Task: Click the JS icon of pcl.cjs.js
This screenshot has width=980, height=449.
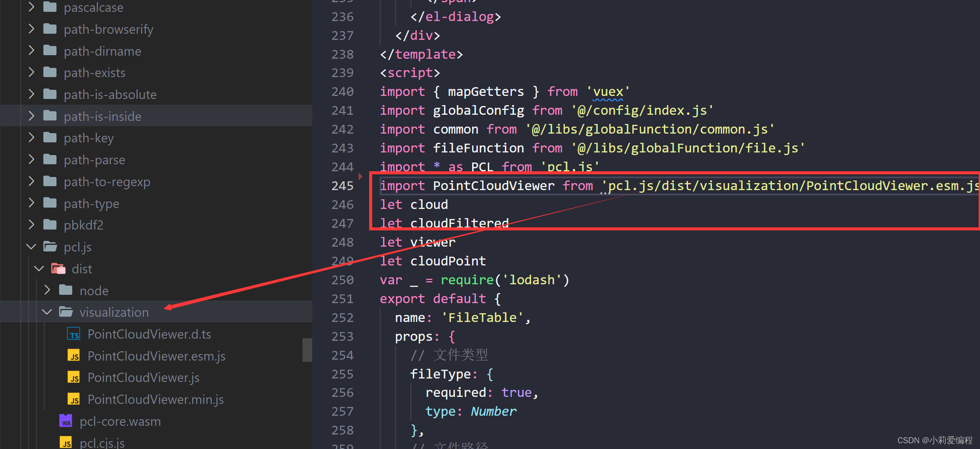Action: coord(66,442)
